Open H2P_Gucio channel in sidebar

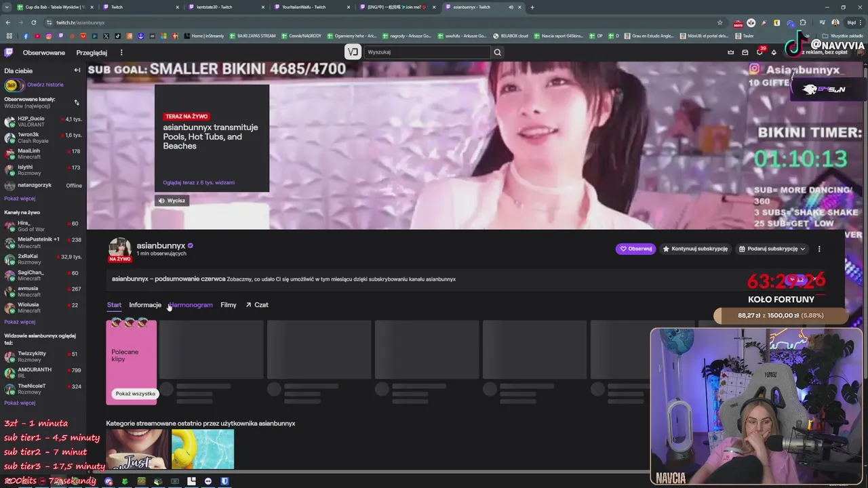43,121
